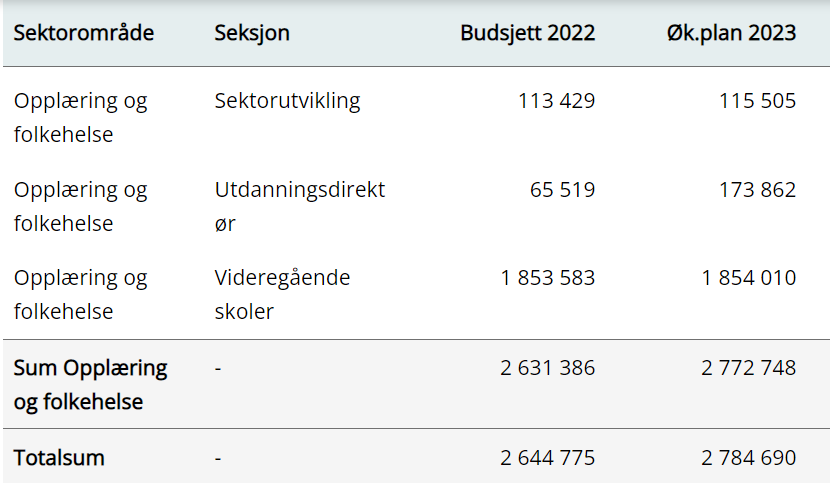Select the Videregående skoler section cell
This screenshot has height=483, width=830.
pyautogui.click(x=282, y=294)
